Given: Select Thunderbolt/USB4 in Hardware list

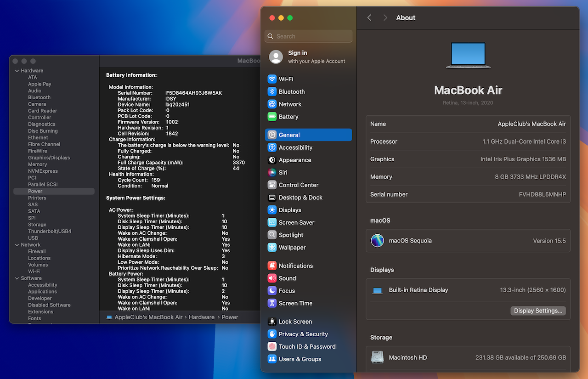Looking at the screenshot, I should point(50,231).
